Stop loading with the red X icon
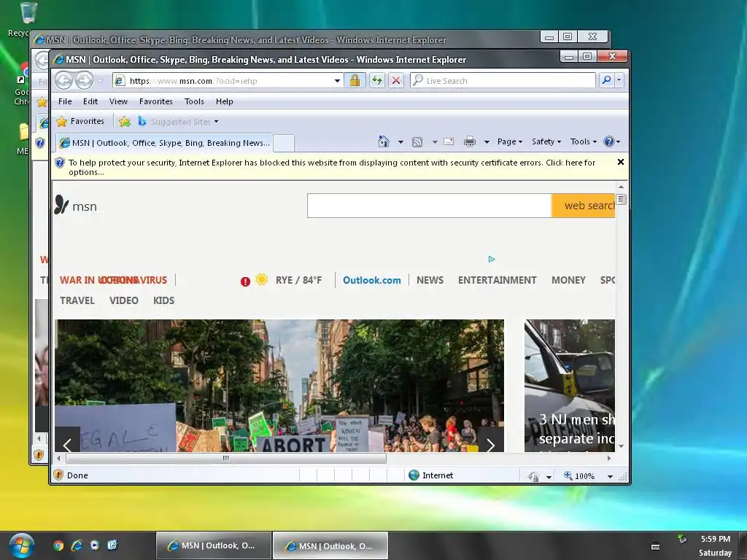Screen dimensions: 747x560 tap(396, 80)
